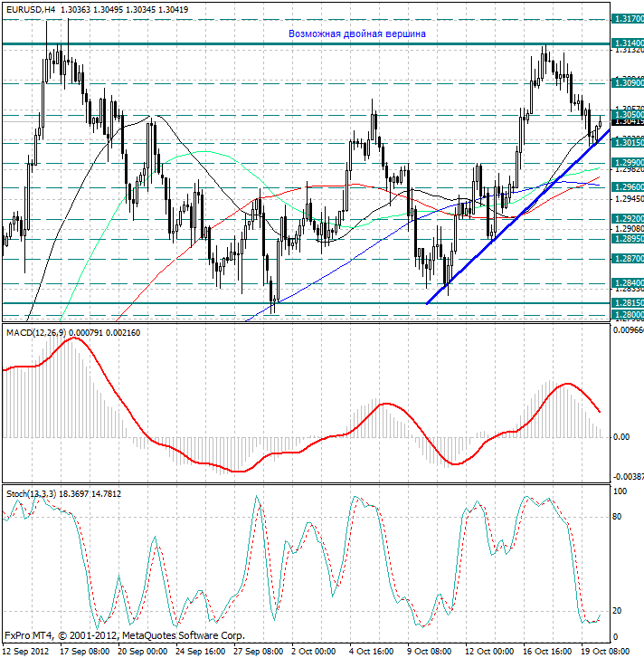This screenshot has height=658, width=644.
Task: Select the thick blue ascending trendline
Action: 517,217
